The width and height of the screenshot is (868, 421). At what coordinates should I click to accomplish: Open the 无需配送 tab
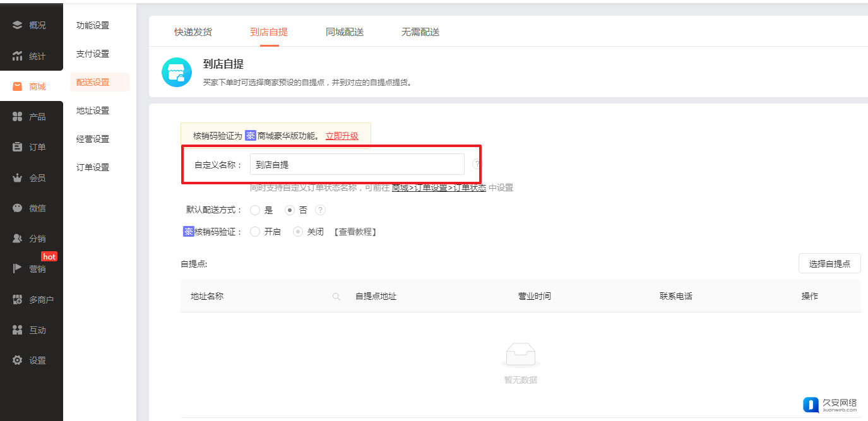[x=420, y=32]
